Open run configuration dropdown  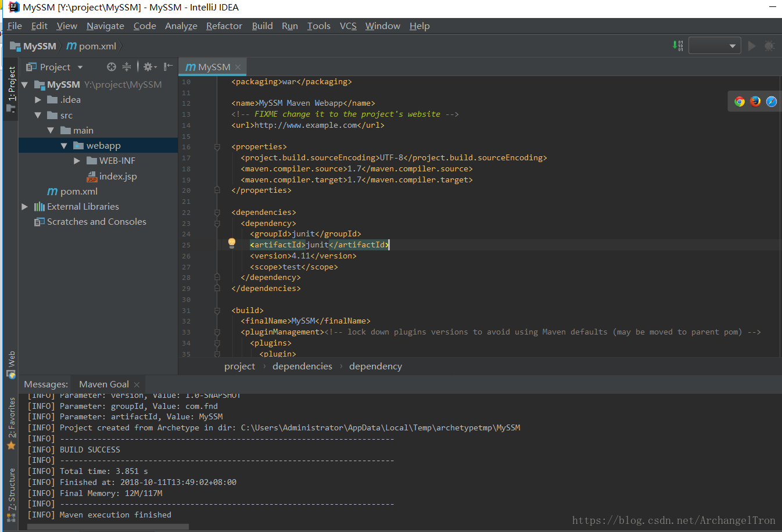(x=715, y=46)
